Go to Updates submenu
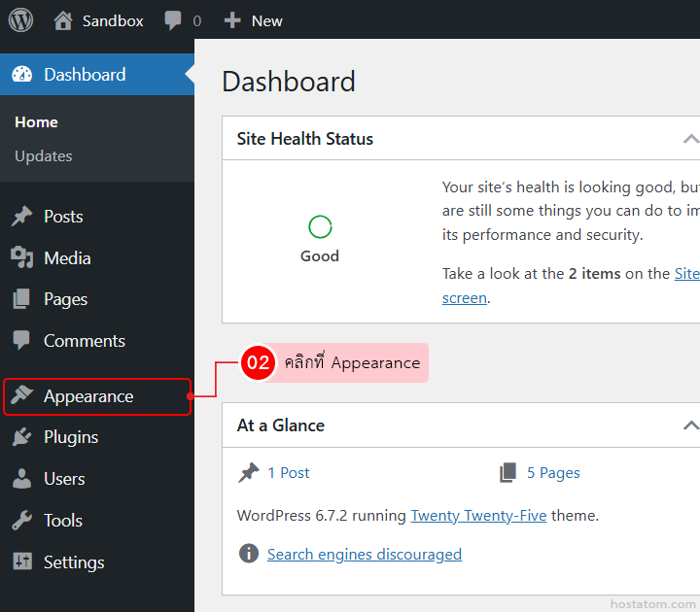Image resolution: width=700 pixels, height=612 pixels. coord(44,156)
